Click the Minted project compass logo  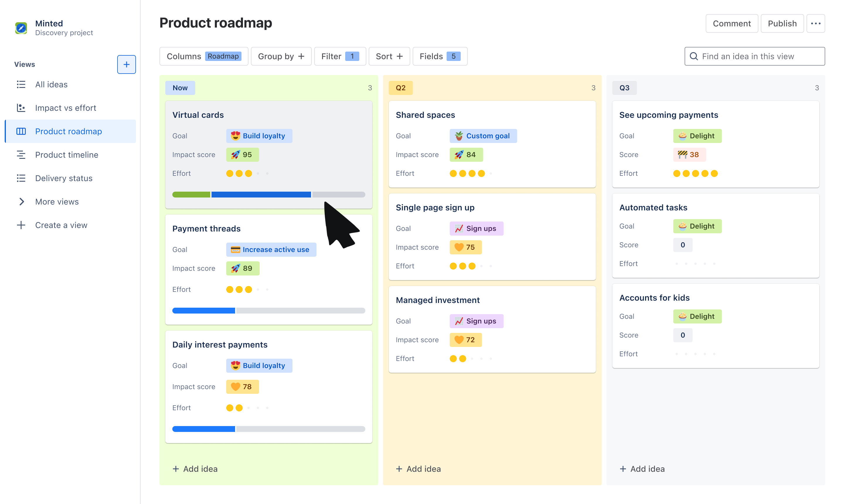tap(21, 28)
